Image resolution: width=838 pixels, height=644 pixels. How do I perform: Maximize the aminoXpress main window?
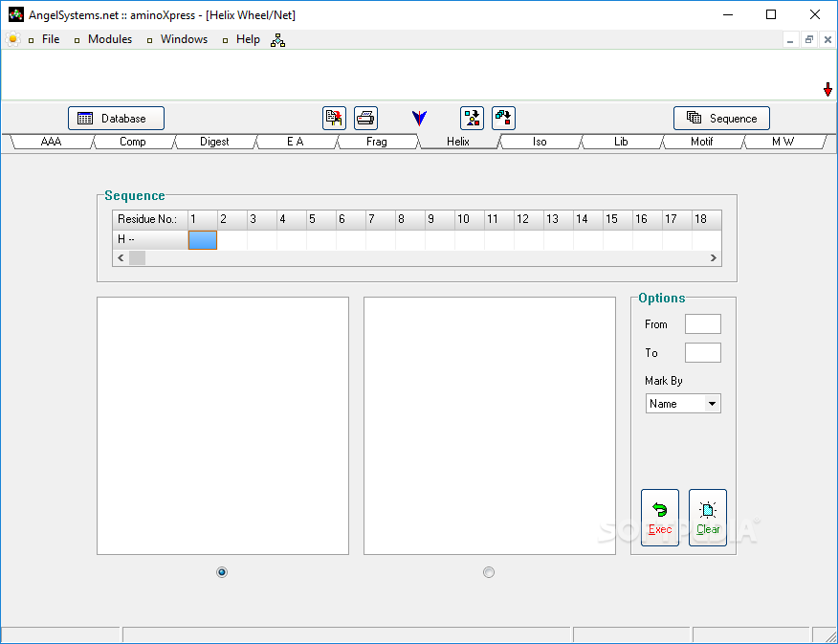click(771, 14)
